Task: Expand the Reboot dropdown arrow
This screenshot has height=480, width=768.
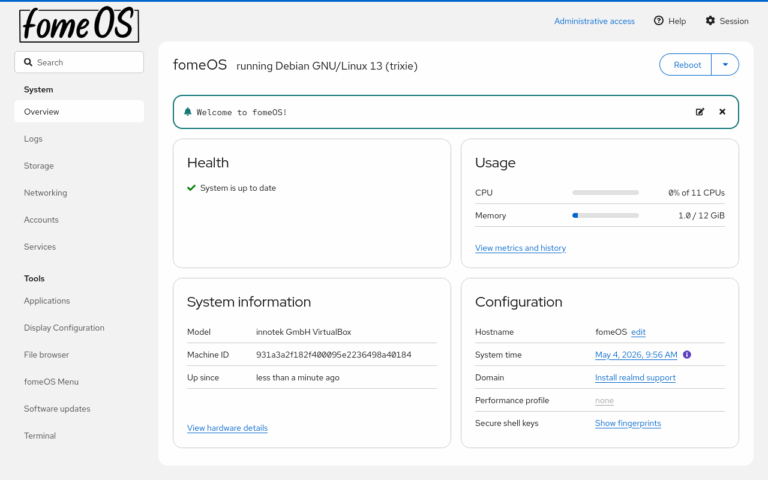Action: coord(725,65)
